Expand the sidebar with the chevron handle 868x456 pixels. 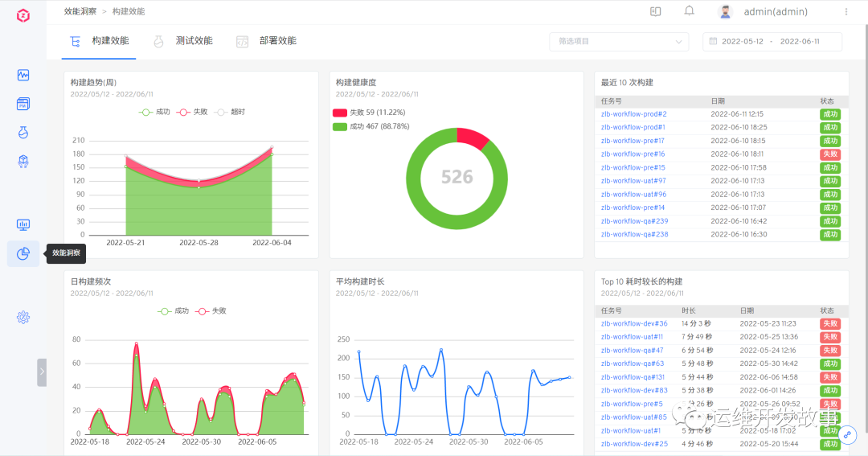pyautogui.click(x=42, y=372)
